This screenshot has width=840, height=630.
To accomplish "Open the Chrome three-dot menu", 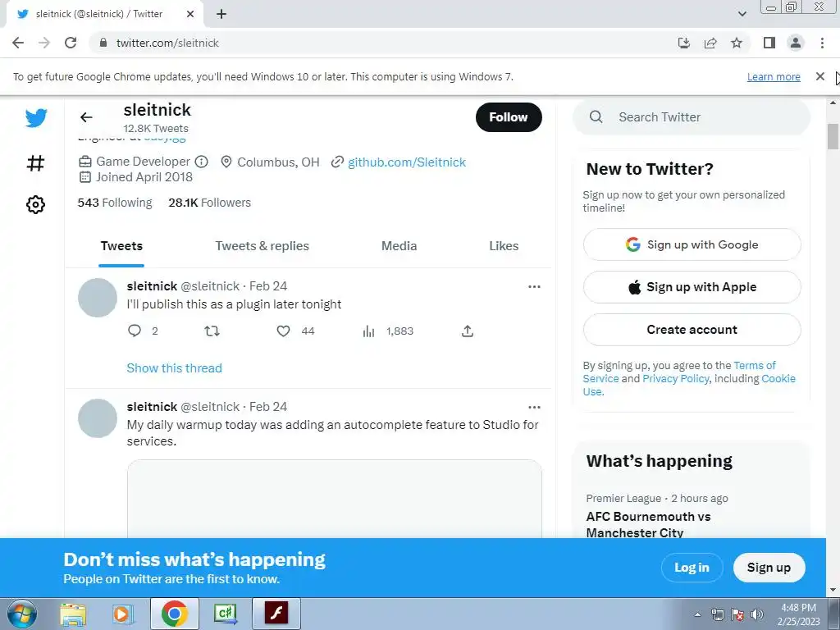I will point(822,43).
